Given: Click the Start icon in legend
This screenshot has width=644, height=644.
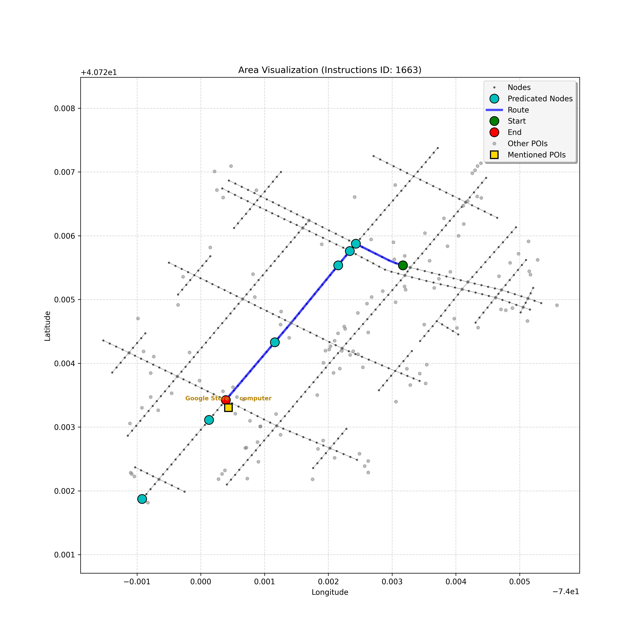Looking at the screenshot, I should [494, 121].
